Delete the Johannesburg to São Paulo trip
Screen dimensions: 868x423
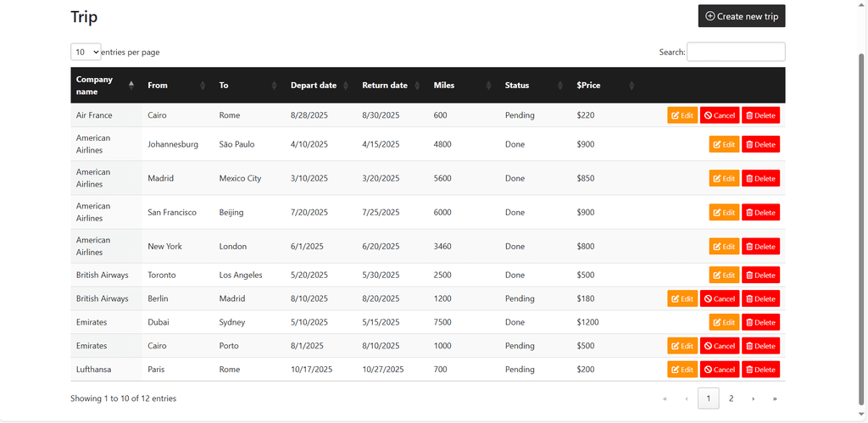pyautogui.click(x=760, y=144)
